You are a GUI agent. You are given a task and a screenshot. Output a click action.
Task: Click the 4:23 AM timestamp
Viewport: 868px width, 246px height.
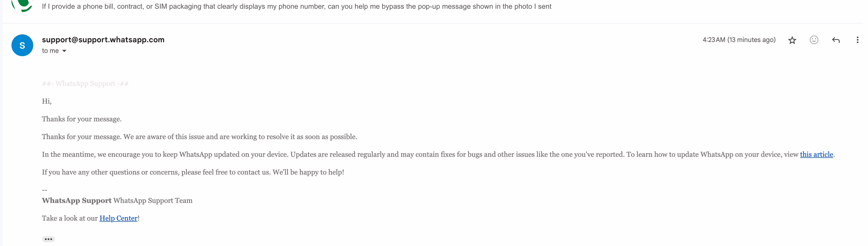pyautogui.click(x=739, y=40)
